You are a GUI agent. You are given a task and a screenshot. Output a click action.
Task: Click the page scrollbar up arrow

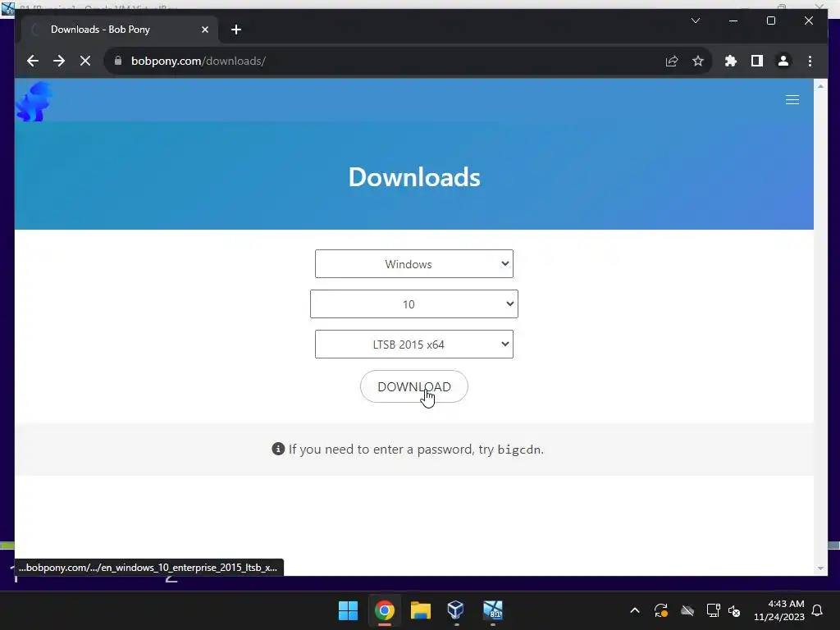pos(820,86)
